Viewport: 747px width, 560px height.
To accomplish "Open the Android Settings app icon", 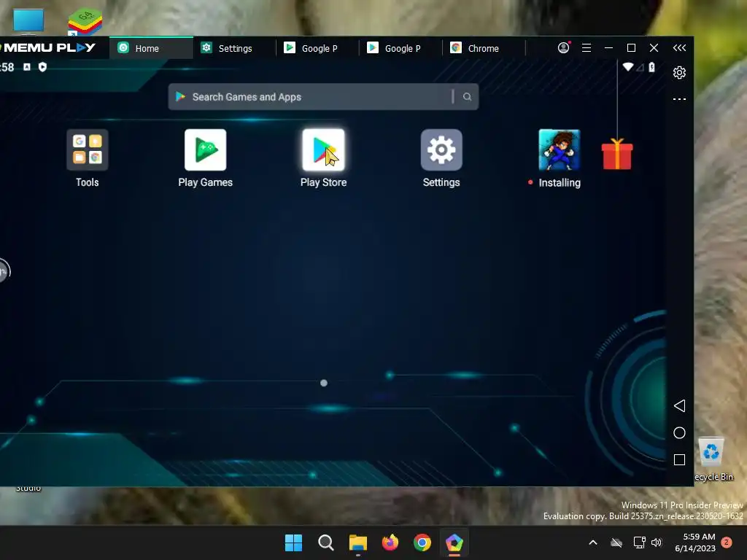I will pos(441,149).
